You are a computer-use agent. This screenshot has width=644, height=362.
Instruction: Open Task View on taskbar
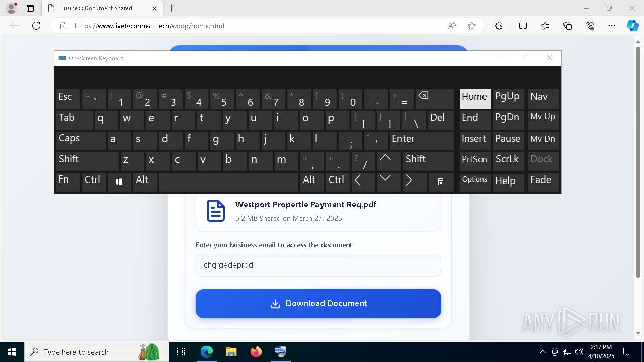tap(181, 352)
